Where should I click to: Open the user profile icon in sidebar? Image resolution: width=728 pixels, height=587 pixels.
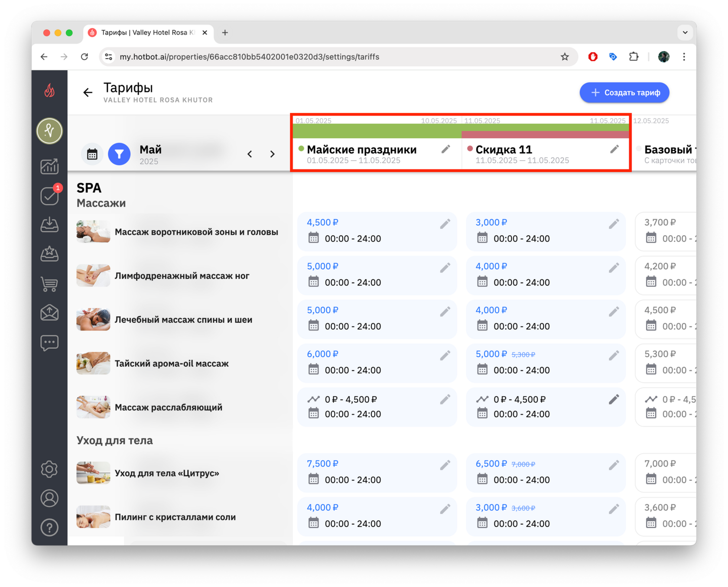pyautogui.click(x=49, y=498)
